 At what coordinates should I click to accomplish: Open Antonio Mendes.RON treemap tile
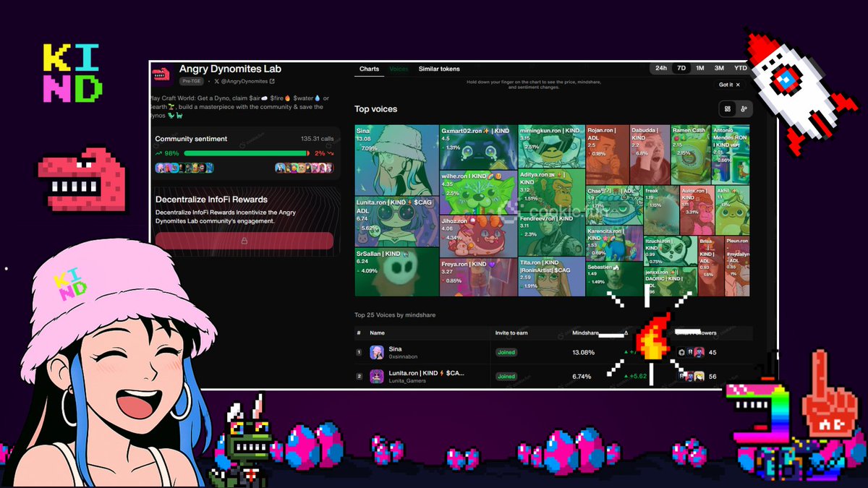[x=731, y=154]
